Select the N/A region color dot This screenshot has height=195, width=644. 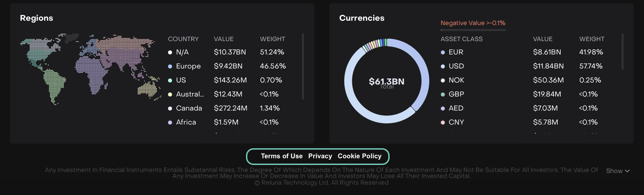click(x=170, y=52)
